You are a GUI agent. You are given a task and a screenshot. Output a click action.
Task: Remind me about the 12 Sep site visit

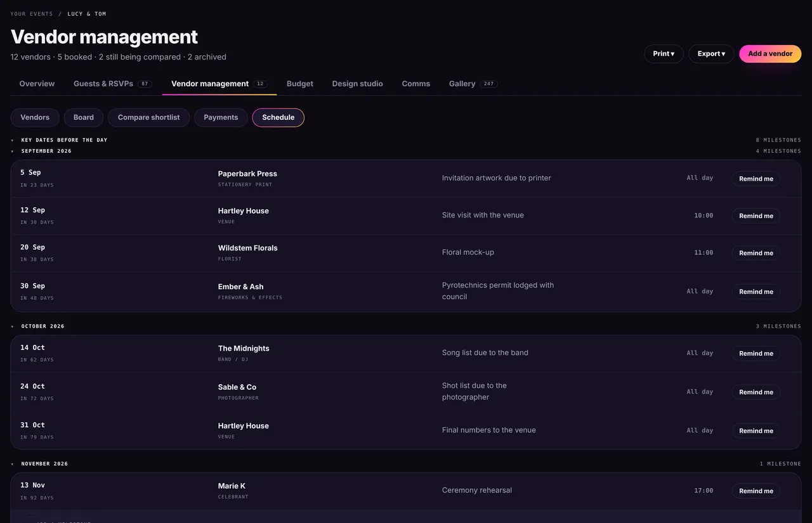756,216
